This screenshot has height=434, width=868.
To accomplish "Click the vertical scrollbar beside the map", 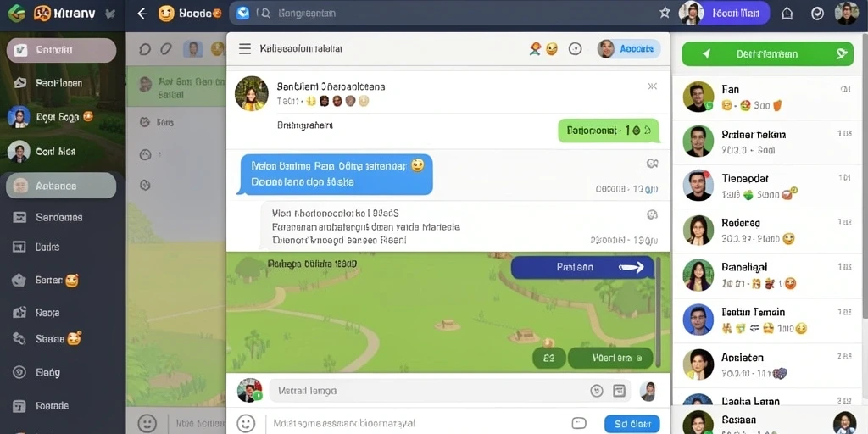I will [658, 312].
